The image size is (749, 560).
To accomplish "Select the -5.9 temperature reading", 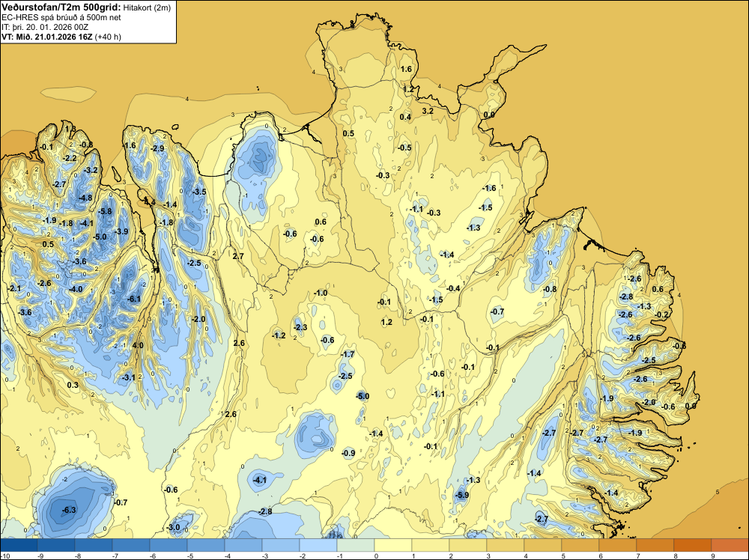I will pos(462,495).
